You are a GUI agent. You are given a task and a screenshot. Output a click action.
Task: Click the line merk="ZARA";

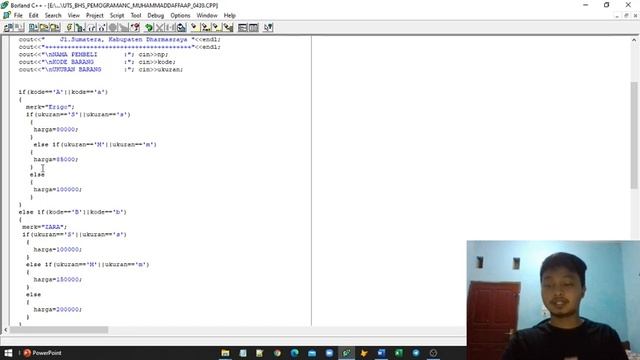(44, 227)
